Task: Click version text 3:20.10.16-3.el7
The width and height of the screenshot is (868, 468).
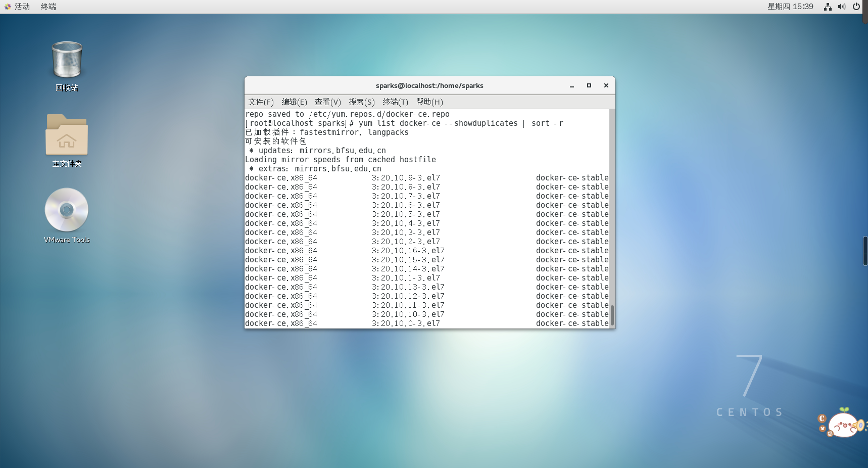Action: (408, 251)
